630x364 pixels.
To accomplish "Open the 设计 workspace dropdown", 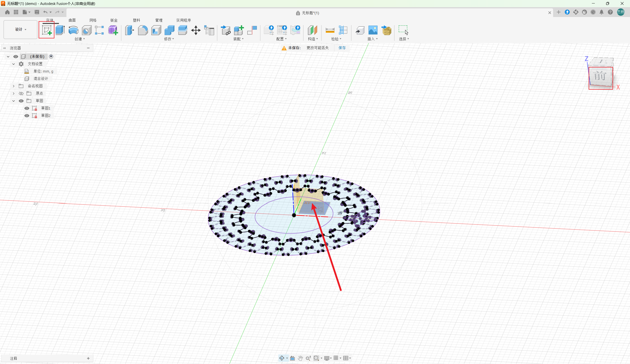I will 20,30.
